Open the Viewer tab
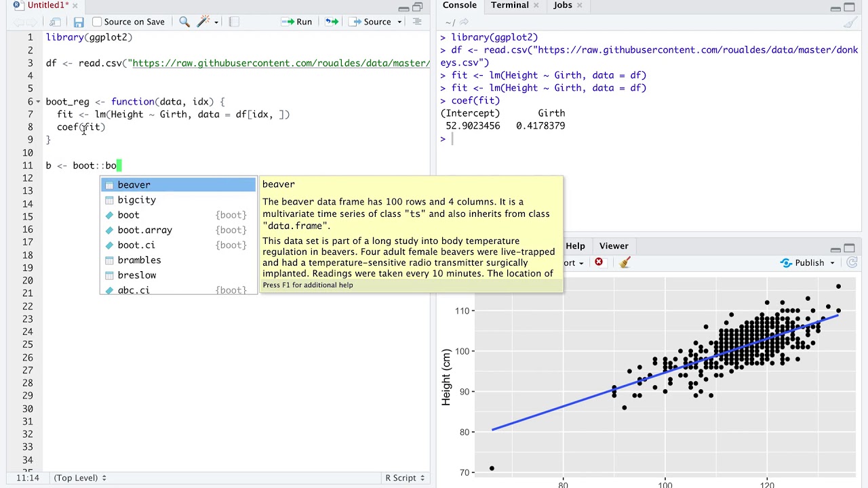This screenshot has width=868, height=488. coord(614,246)
